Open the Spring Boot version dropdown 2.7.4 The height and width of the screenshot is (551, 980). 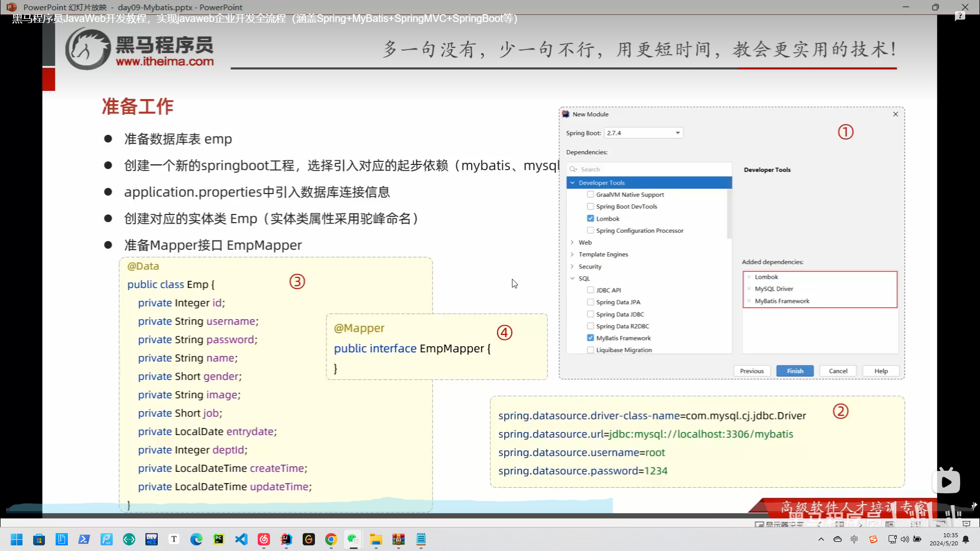tap(643, 133)
